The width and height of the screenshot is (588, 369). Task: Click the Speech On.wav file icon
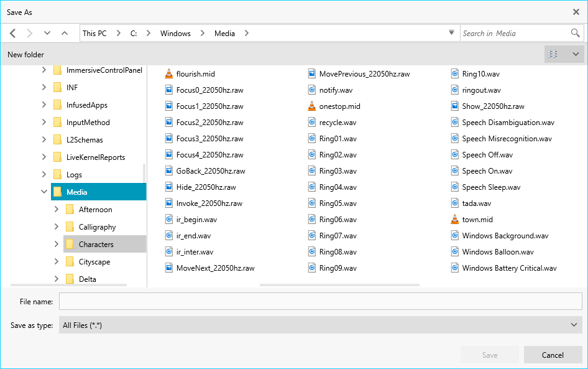pyautogui.click(x=455, y=170)
